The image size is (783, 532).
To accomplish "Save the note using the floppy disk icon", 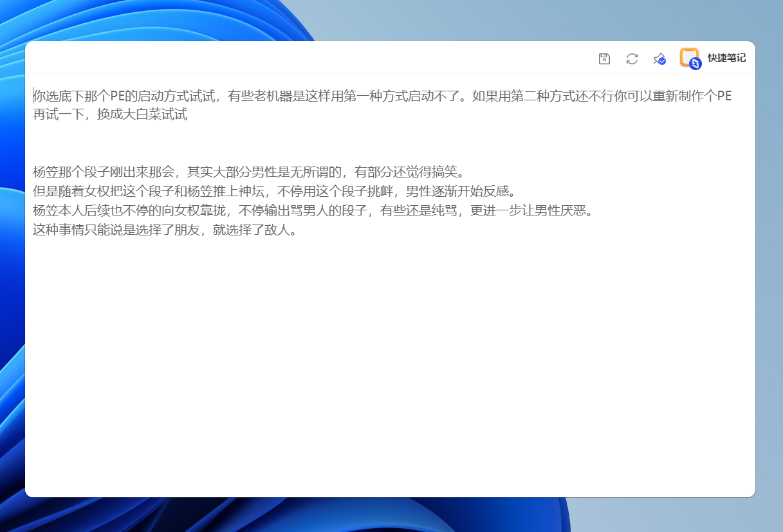I will click(x=603, y=59).
